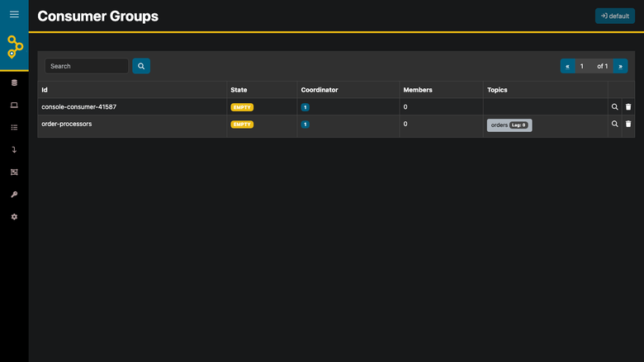Open the Settings gear icon
The image size is (644, 362).
(x=14, y=217)
